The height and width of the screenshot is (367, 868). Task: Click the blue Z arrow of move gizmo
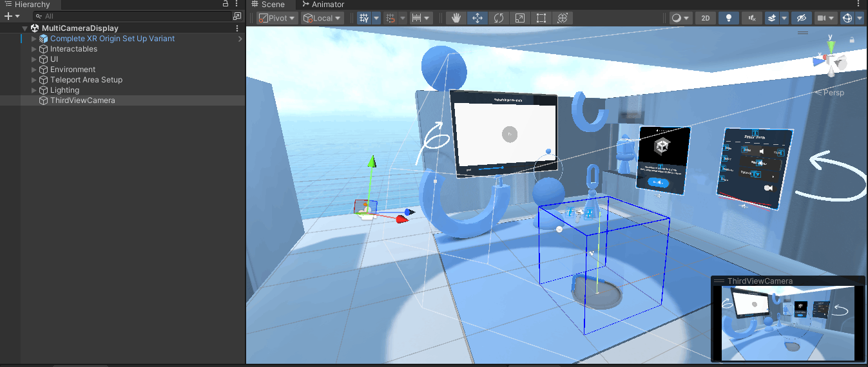click(409, 212)
